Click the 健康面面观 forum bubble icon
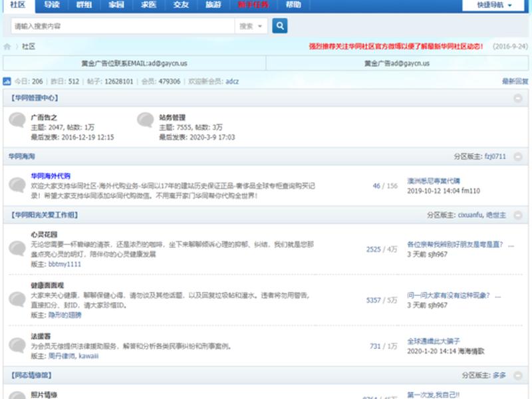The width and height of the screenshot is (532, 399). pos(17,300)
